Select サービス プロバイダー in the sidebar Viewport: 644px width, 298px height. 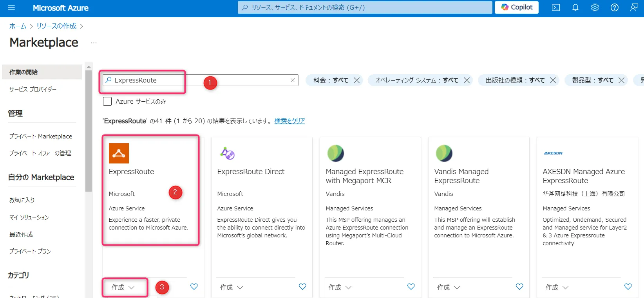coord(33,89)
